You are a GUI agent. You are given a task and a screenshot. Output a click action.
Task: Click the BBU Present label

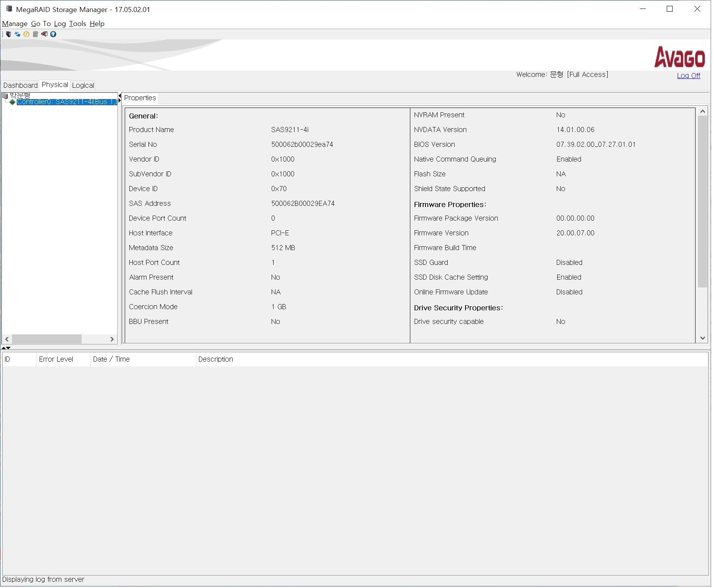[149, 322]
